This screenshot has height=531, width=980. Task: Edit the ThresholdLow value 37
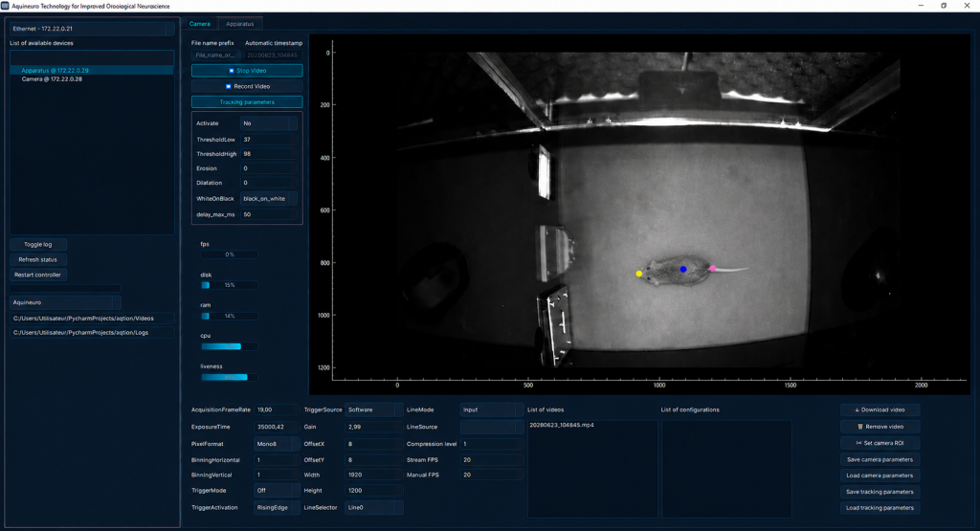coord(269,140)
